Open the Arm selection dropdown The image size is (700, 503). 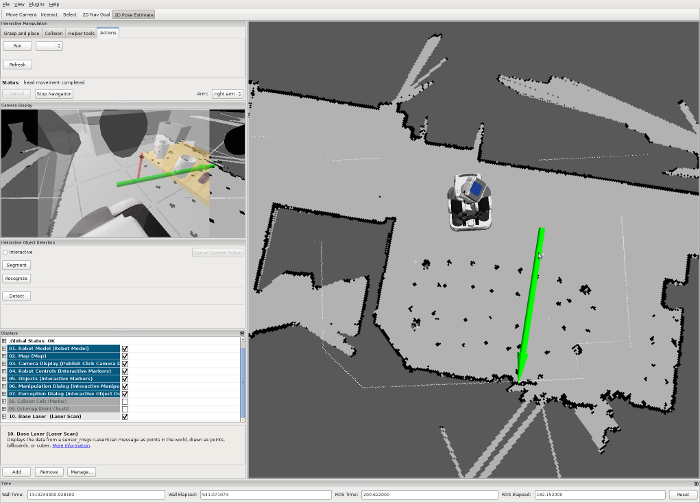(x=228, y=93)
